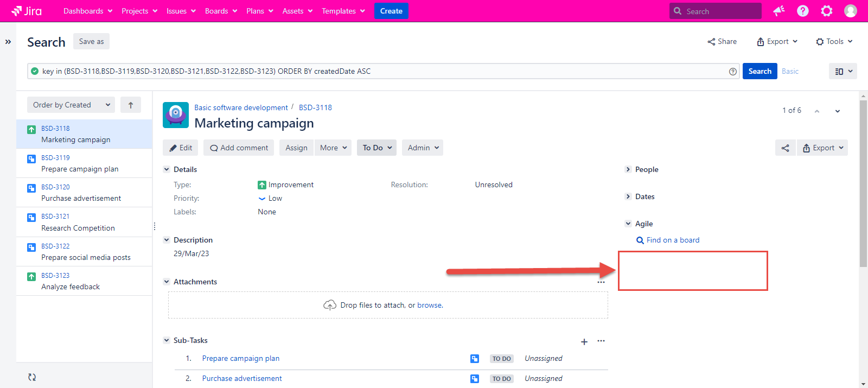
Task: Open the Projects menu
Action: 139,11
